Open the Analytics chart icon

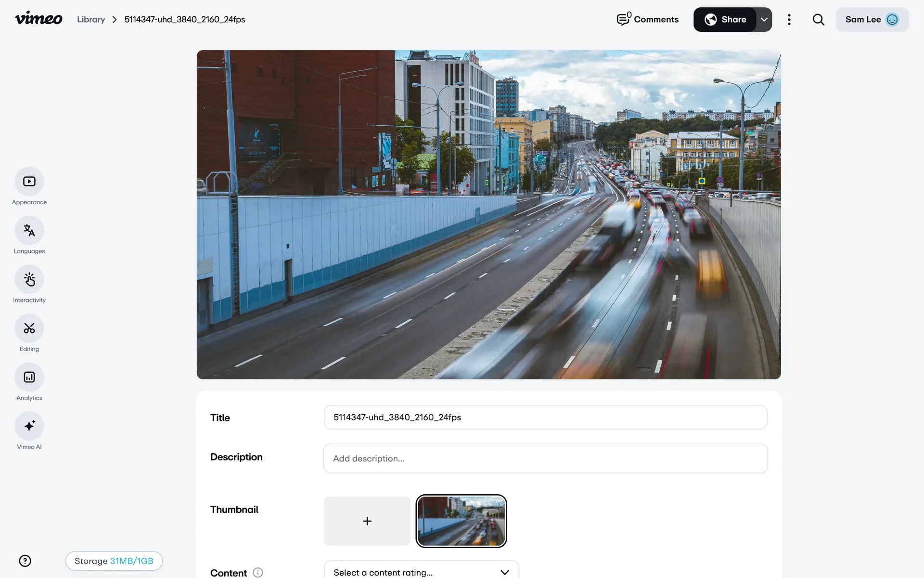pyautogui.click(x=29, y=377)
